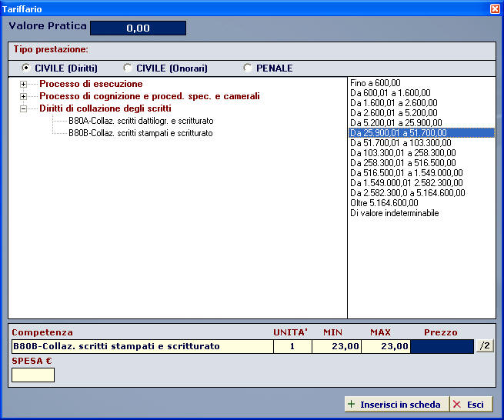Screen dimensions: 504x420
Task: Close the Tariffario window
Action: (x=495, y=8)
